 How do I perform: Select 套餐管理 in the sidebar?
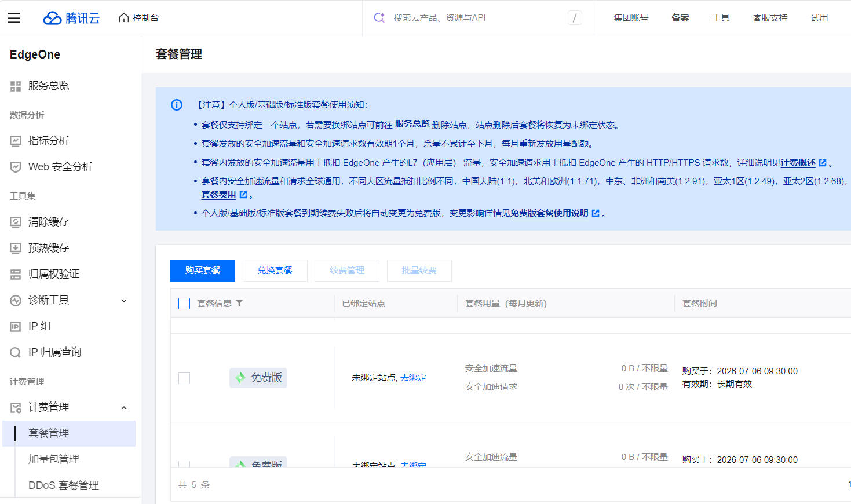coord(69,433)
